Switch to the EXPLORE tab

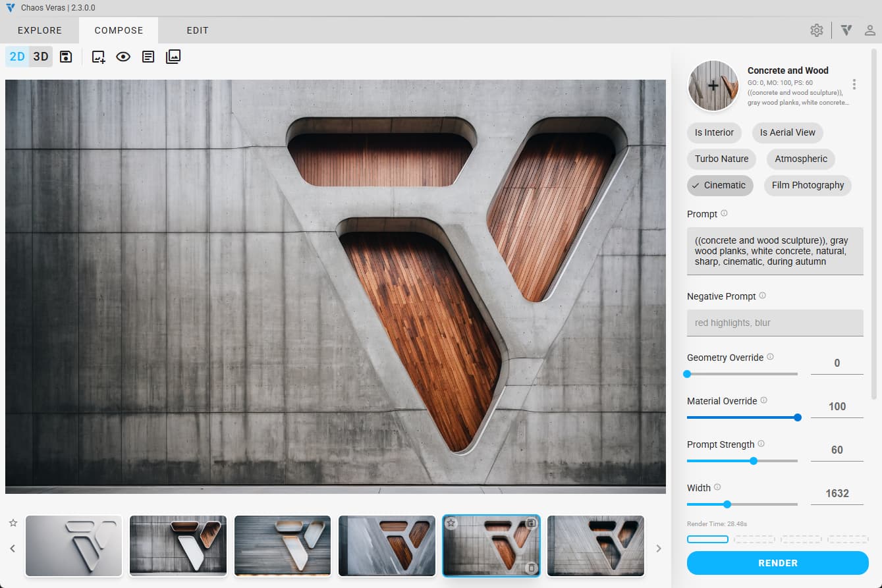40,30
